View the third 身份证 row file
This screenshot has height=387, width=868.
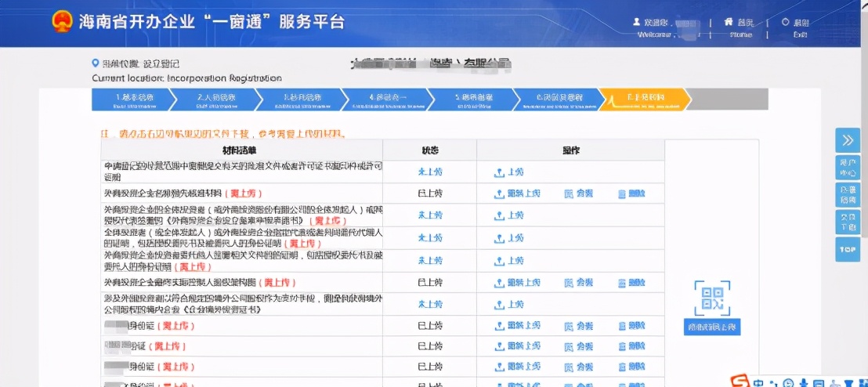click(x=578, y=367)
